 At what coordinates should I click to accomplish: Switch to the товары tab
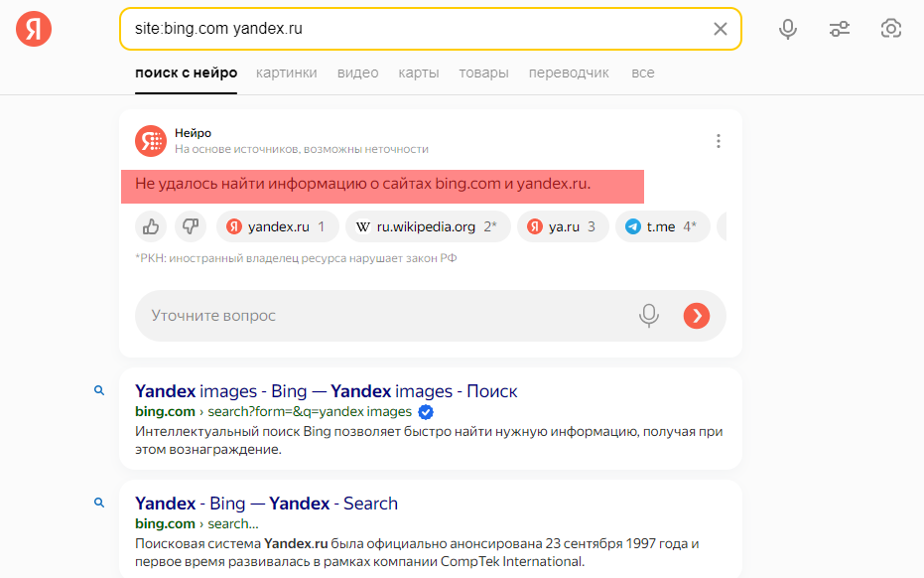coord(483,72)
